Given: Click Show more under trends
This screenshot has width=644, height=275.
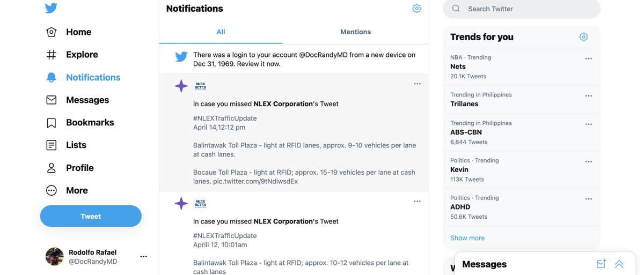Looking at the screenshot, I should tap(467, 238).
